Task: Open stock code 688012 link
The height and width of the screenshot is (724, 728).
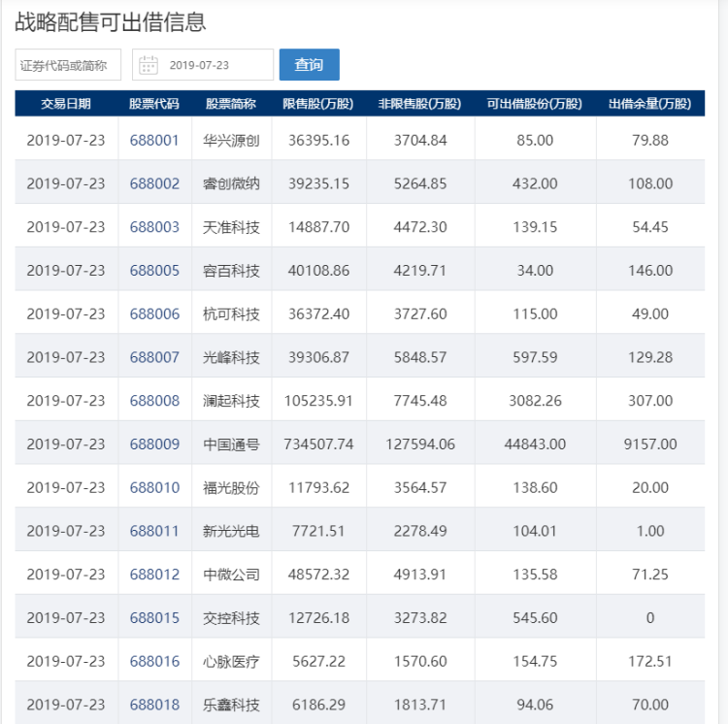Action: [154, 575]
